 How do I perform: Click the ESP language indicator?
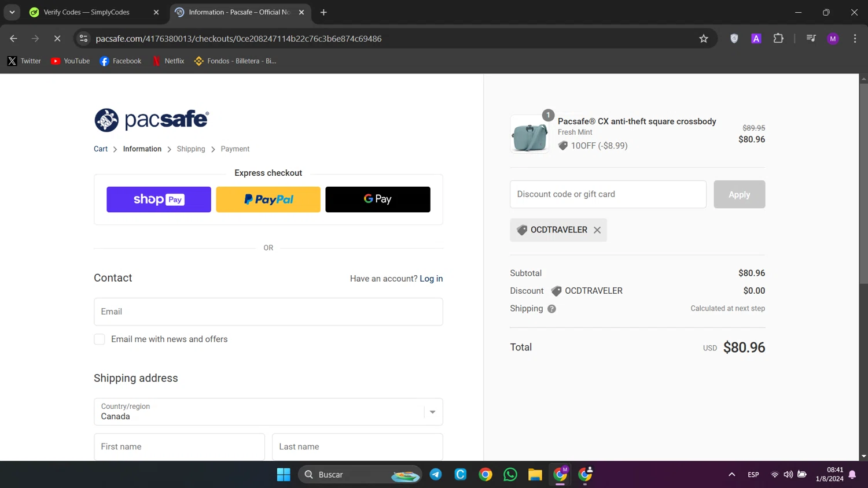tap(753, 475)
